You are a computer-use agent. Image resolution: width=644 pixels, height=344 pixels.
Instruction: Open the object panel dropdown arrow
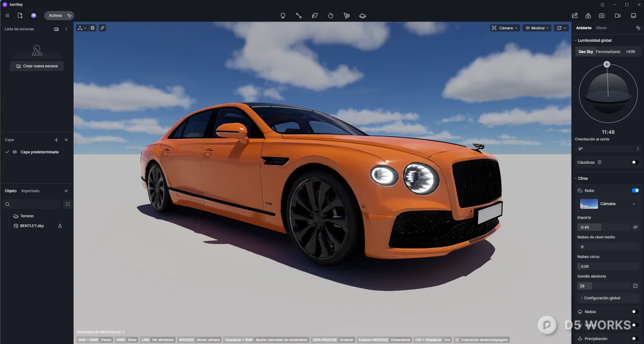pos(66,191)
